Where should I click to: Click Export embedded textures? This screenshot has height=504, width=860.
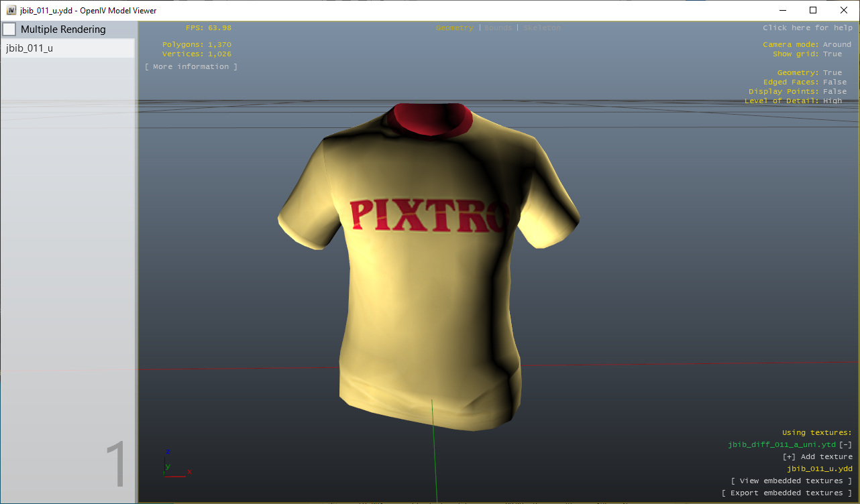pyautogui.click(x=787, y=493)
